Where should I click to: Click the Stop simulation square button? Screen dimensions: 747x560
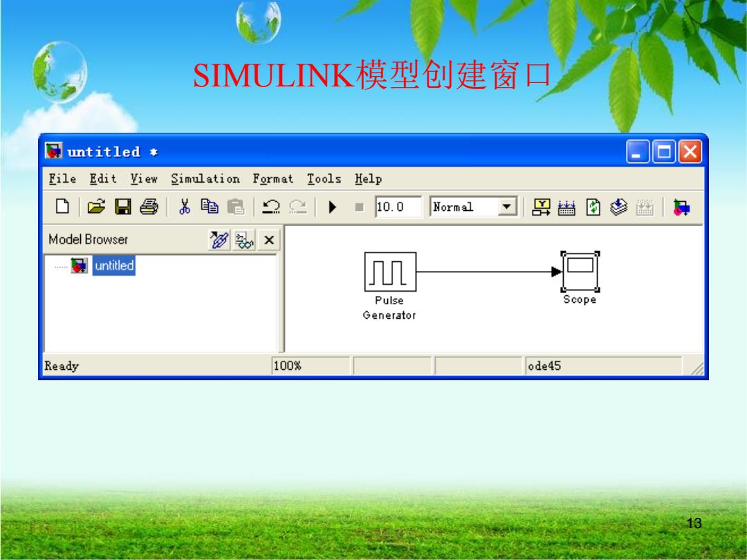tap(359, 207)
